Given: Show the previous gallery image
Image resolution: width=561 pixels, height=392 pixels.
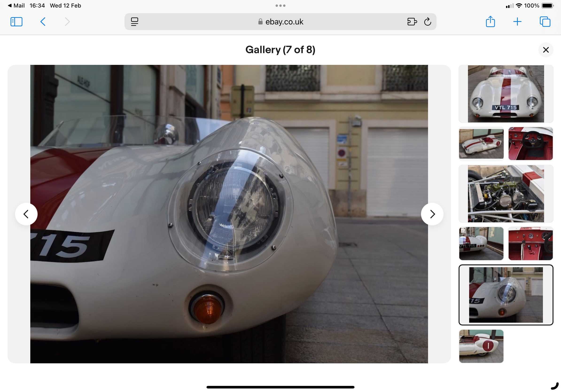Looking at the screenshot, I should pyautogui.click(x=26, y=214).
